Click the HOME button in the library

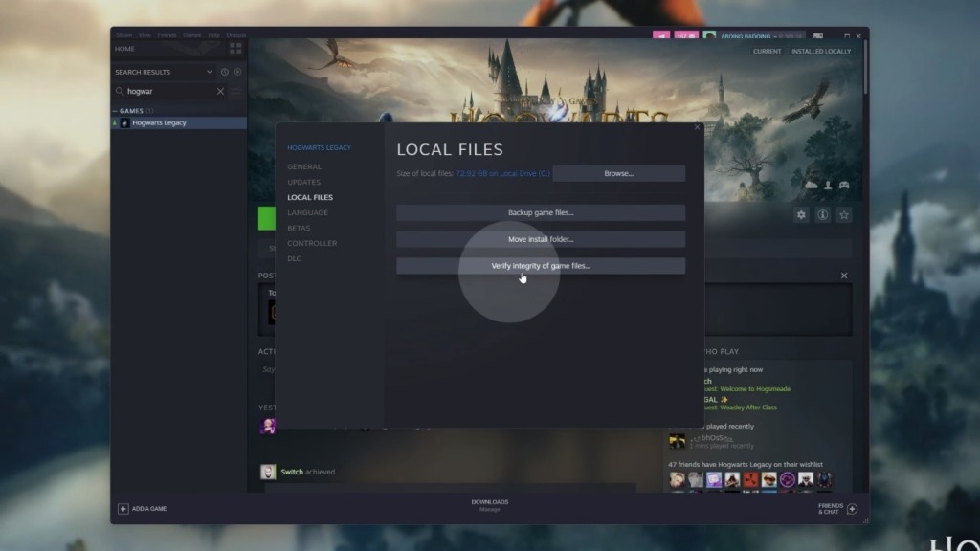click(x=124, y=49)
